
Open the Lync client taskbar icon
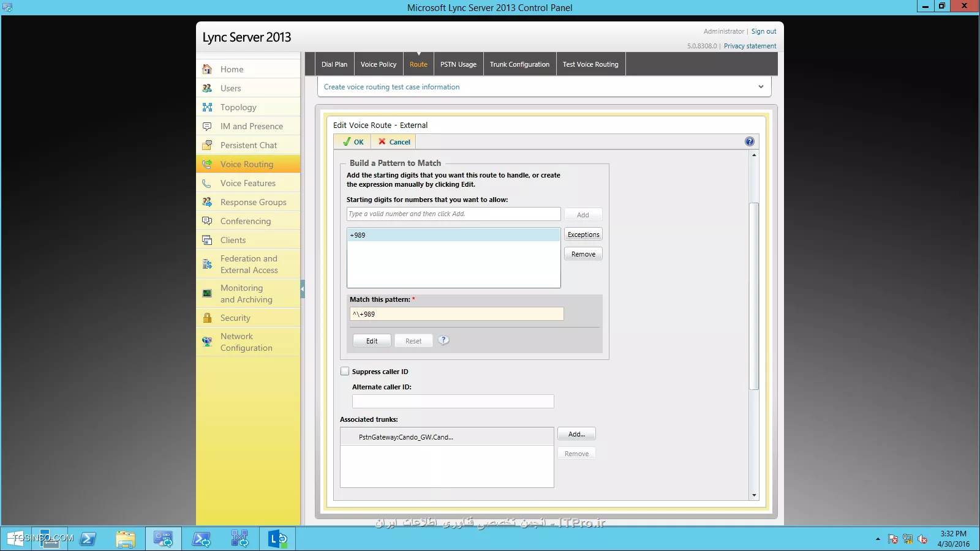pos(277,539)
